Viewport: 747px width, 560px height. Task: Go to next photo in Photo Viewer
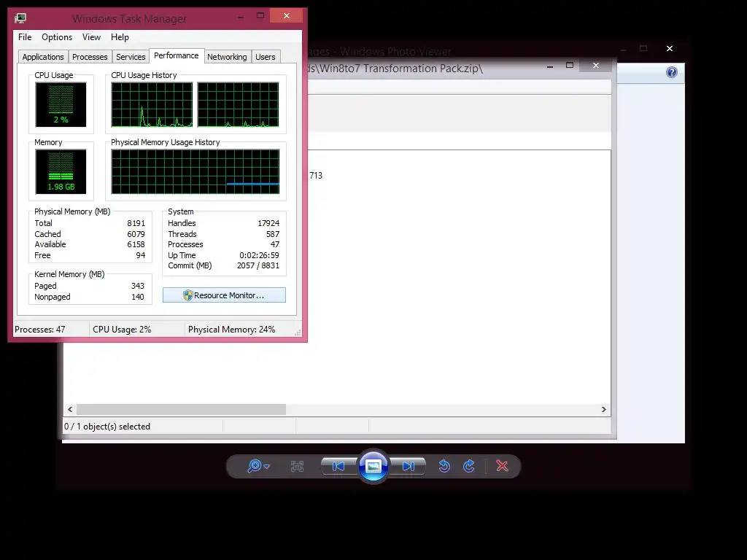(x=408, y=466)
